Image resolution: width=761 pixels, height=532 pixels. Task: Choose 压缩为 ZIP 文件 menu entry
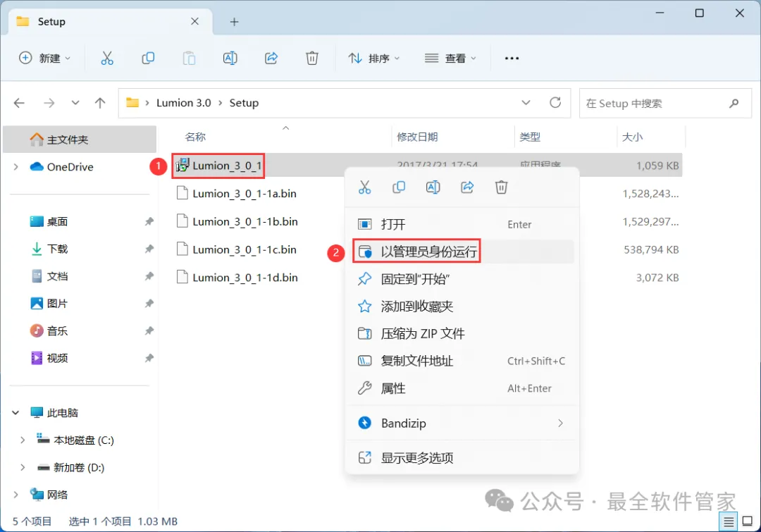(462, 333)
